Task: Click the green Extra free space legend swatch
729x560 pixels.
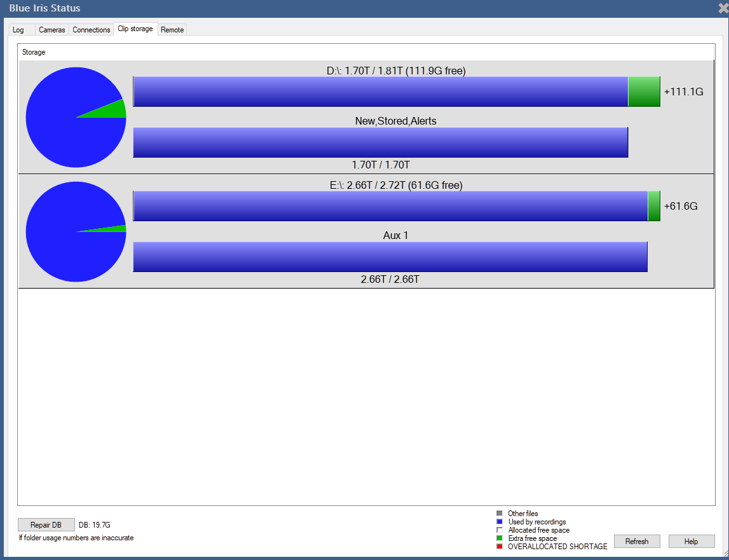Action: [500, 538]
